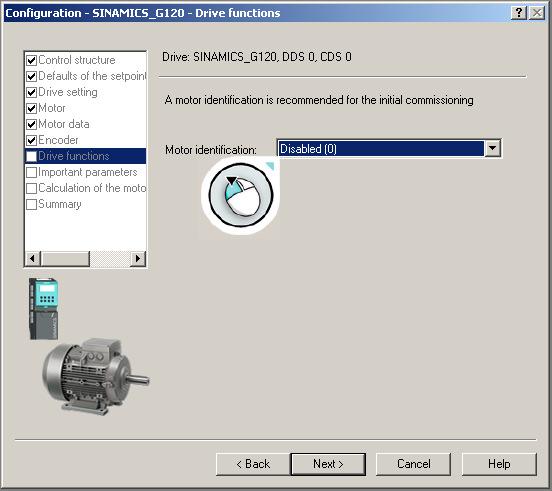The width and height of the screenshot is (552, 491).
Task: Click the Next button
Action: [x=328, y=464]
